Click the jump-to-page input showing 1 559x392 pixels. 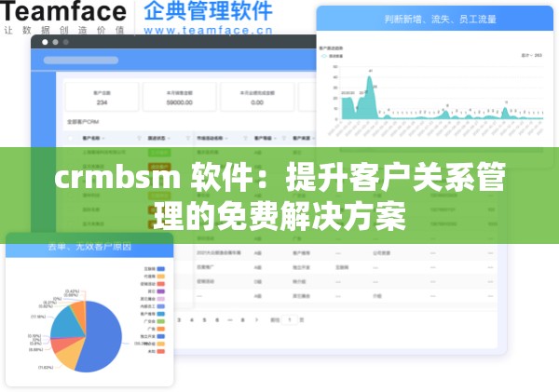tap(290, 320)
